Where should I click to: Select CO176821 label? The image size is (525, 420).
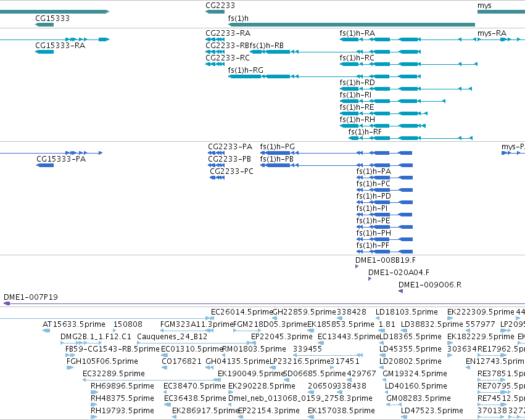point(181,361)
